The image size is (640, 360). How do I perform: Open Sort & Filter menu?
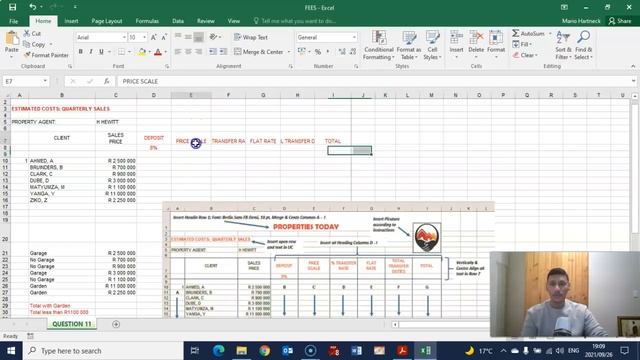pos(563,45)
